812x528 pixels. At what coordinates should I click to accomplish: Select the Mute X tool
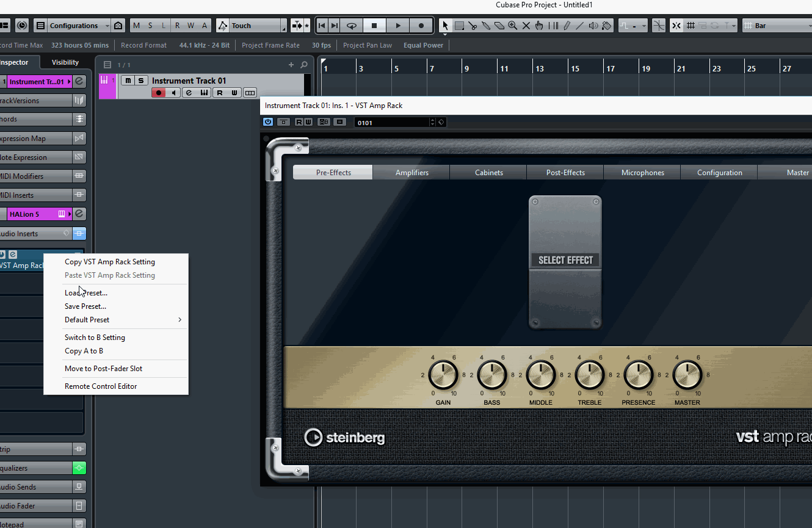coord(526,26)
